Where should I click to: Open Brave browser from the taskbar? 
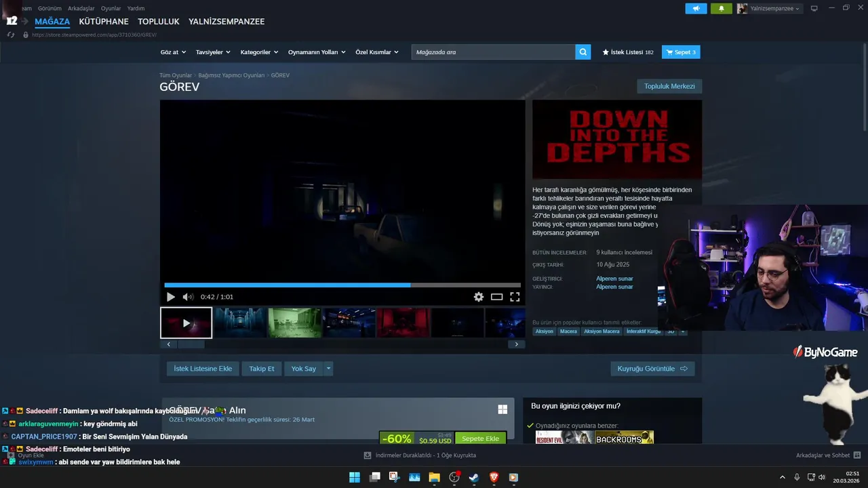click(x=494, y=477)
